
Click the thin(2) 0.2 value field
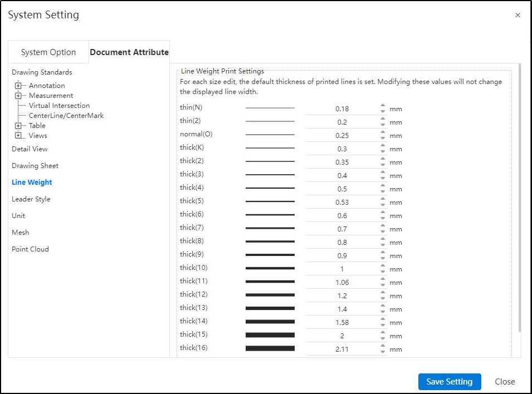342,122
